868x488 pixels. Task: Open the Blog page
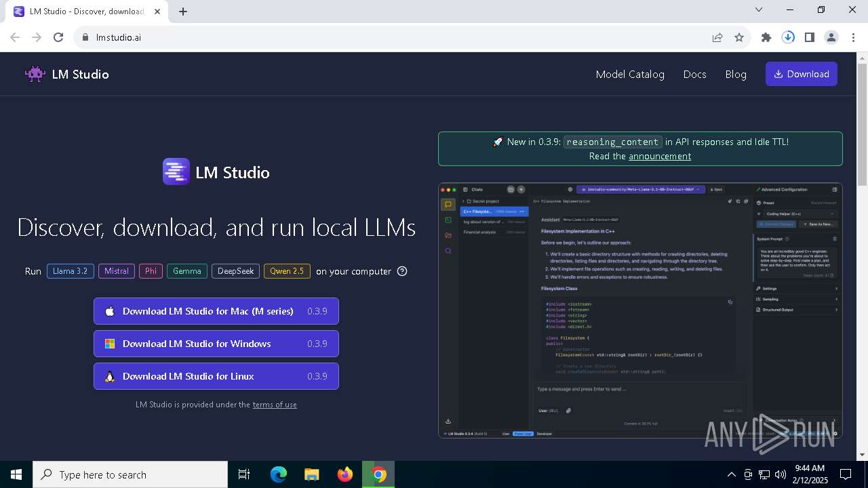click(x=736, y=74)
